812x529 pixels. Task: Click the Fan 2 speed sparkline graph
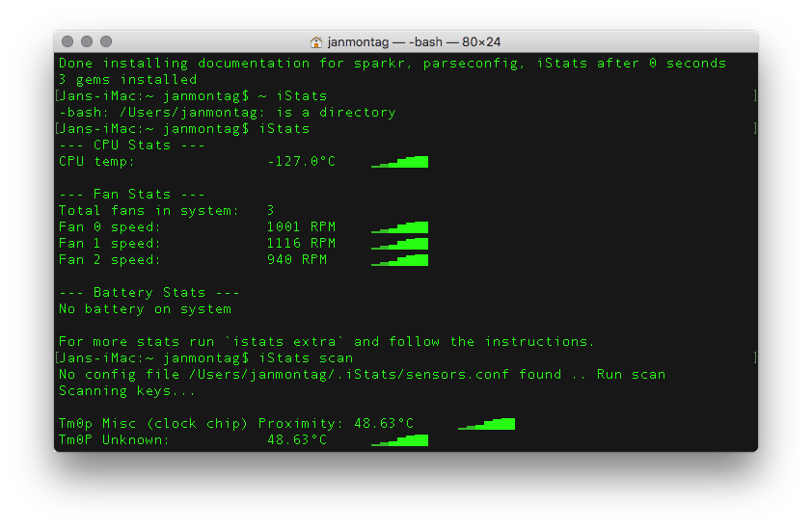400,260
